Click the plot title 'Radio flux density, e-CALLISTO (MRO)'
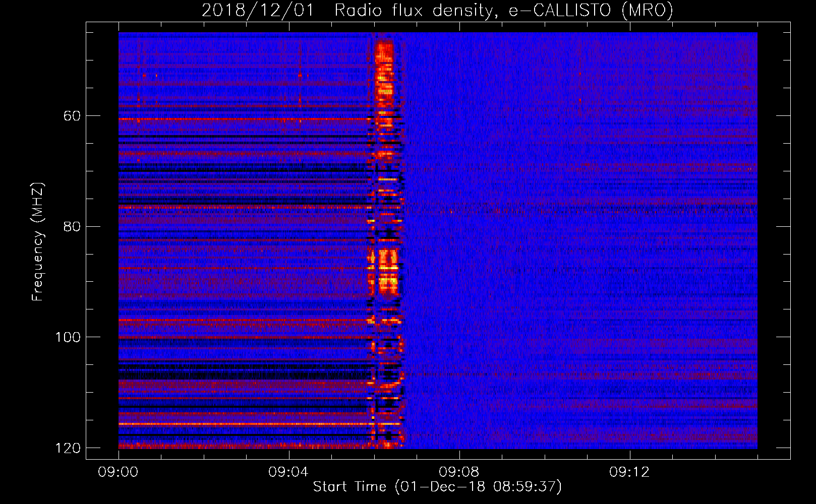 504,10
